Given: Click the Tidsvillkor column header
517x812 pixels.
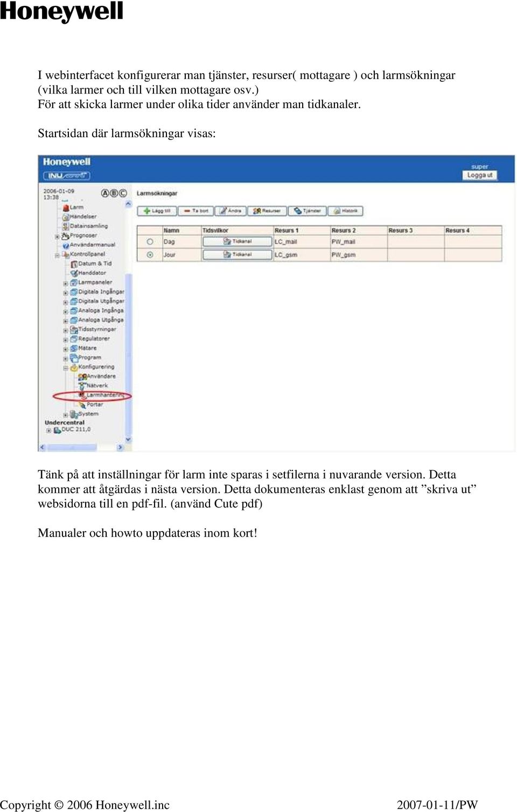Looking at the screenshot, I should coord(237,230).
